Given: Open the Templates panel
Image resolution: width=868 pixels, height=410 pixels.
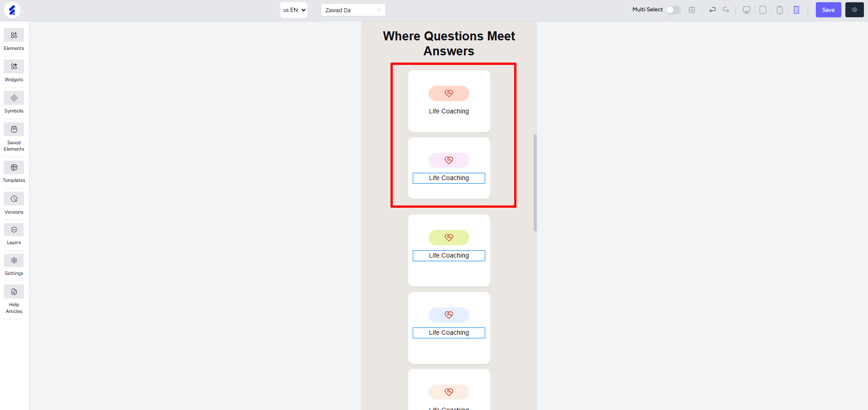Looking at the screenshot, I should 14,172.
